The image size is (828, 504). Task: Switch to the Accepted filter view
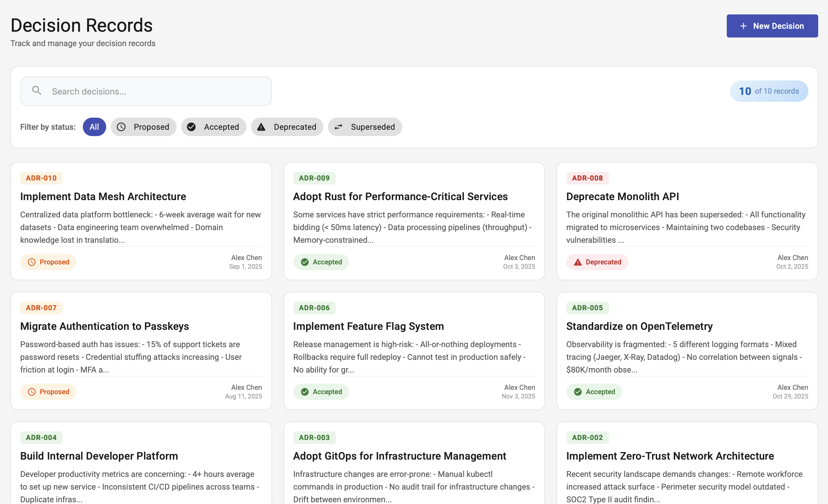[x=213, y=127]
